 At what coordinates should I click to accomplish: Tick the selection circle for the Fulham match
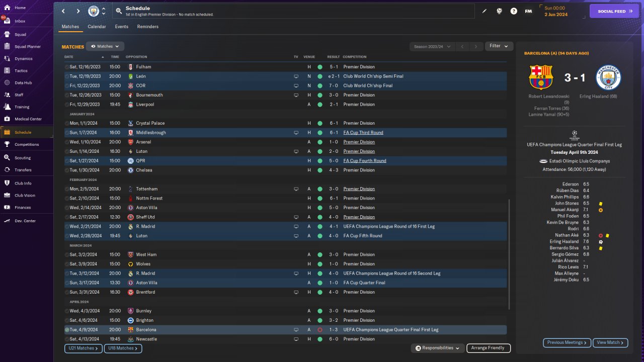67,67
